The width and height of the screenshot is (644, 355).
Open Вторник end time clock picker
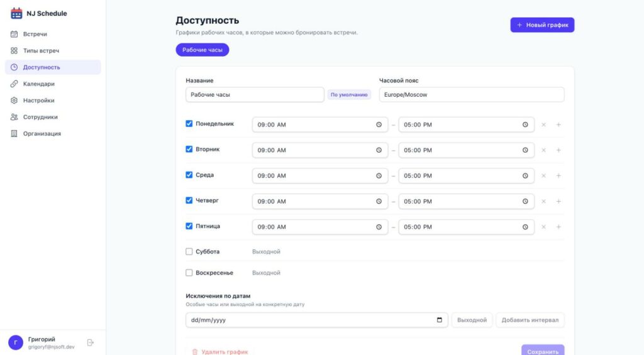click(x=525, y=150)
